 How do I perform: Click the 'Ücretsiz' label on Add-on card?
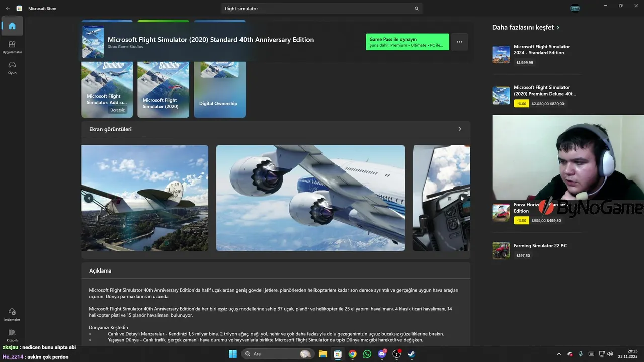117,110
